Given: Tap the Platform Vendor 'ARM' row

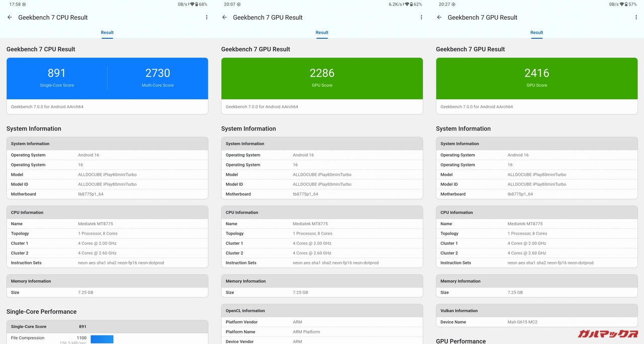Looking at the screenshot, I should pyautogui.click(x=322, y=322).
